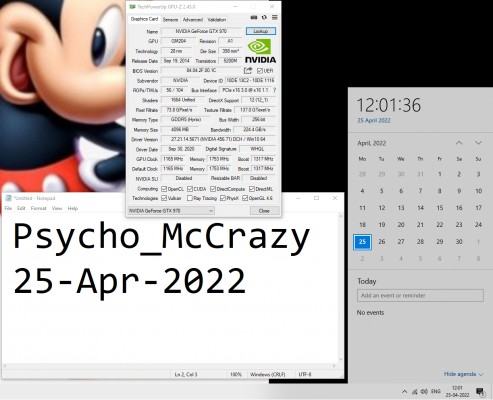Toggle the Vulkan checkbox
The image size is (493, 400).
[x=164, y=198]
